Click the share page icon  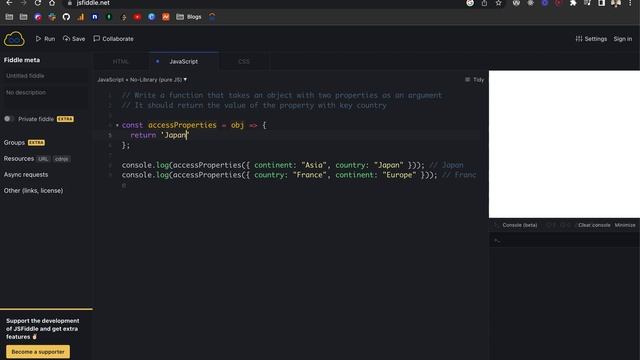click(x=484, y=3)
